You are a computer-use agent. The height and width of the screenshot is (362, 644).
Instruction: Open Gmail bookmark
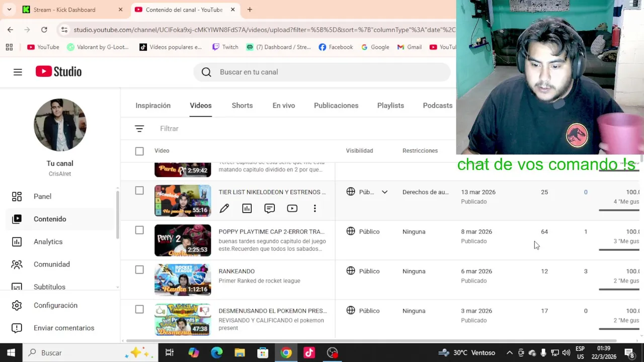click(x=409, y=47)
